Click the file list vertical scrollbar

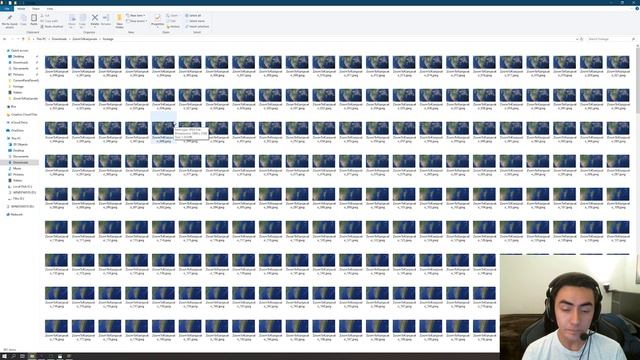pyautogui.click(x=638, y=80)
